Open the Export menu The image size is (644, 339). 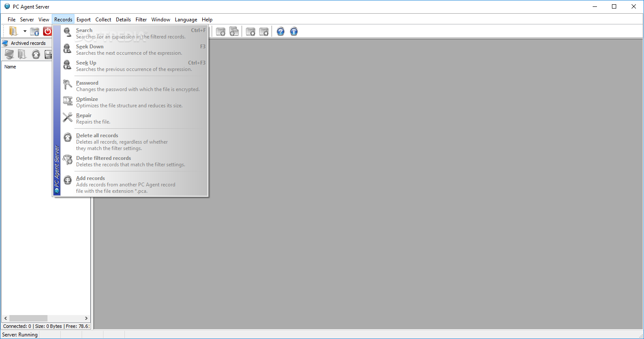(83, 20)
